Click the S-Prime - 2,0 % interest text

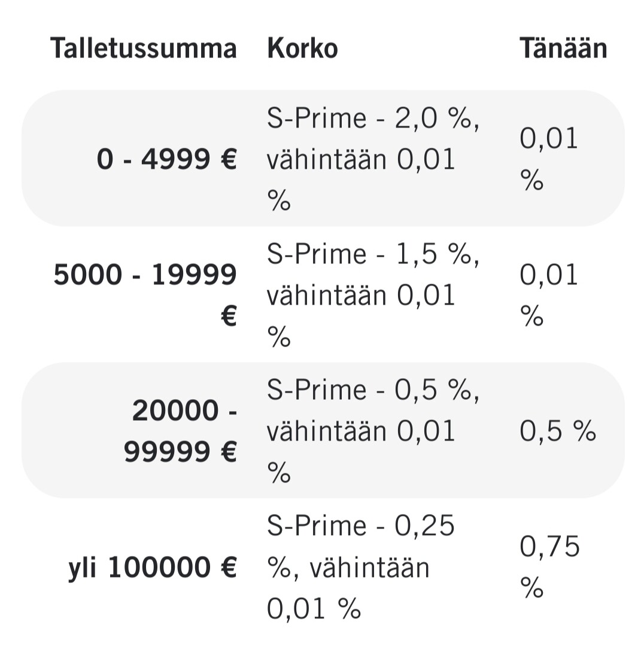pos(373,119)
